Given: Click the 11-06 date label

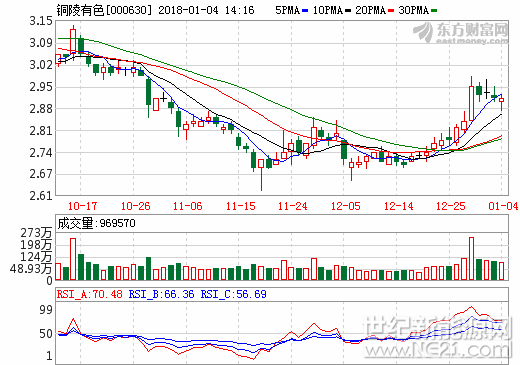Looking at the screenshot, I should (x=188, y=206).
